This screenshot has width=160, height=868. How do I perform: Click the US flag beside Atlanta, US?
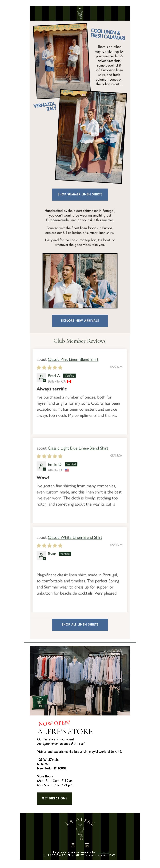click(x=67, y=470)
